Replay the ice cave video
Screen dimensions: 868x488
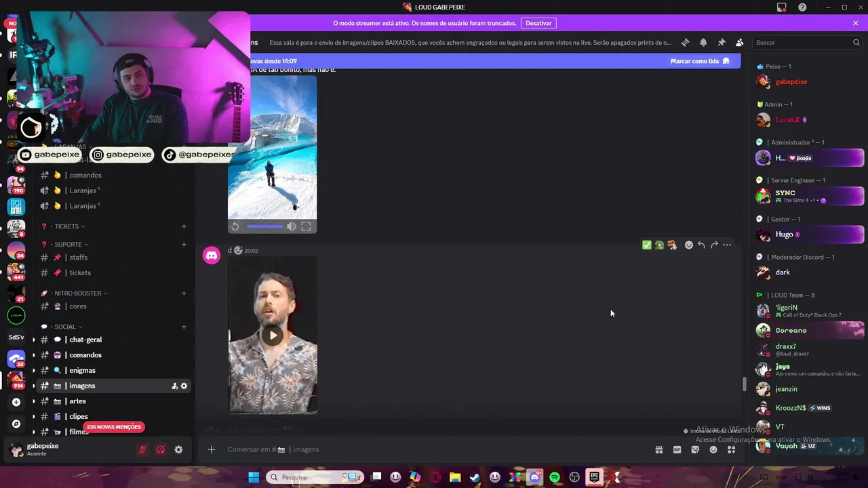click(x=235, y=226)
